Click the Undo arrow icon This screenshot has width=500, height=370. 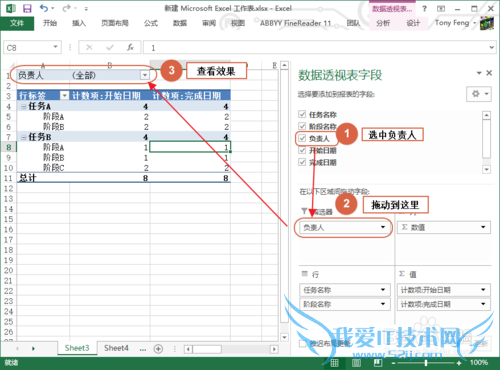point(44,8)
